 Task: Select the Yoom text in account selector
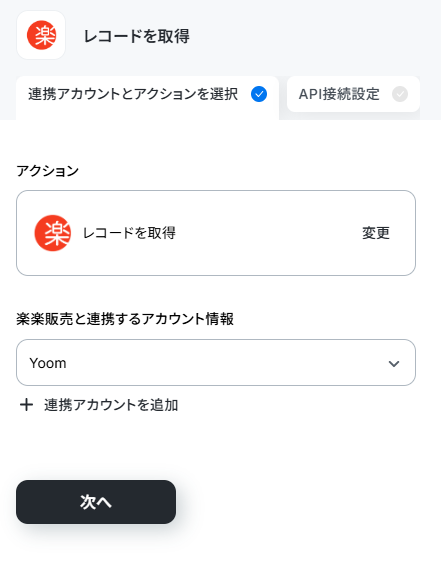click(48, 363)
